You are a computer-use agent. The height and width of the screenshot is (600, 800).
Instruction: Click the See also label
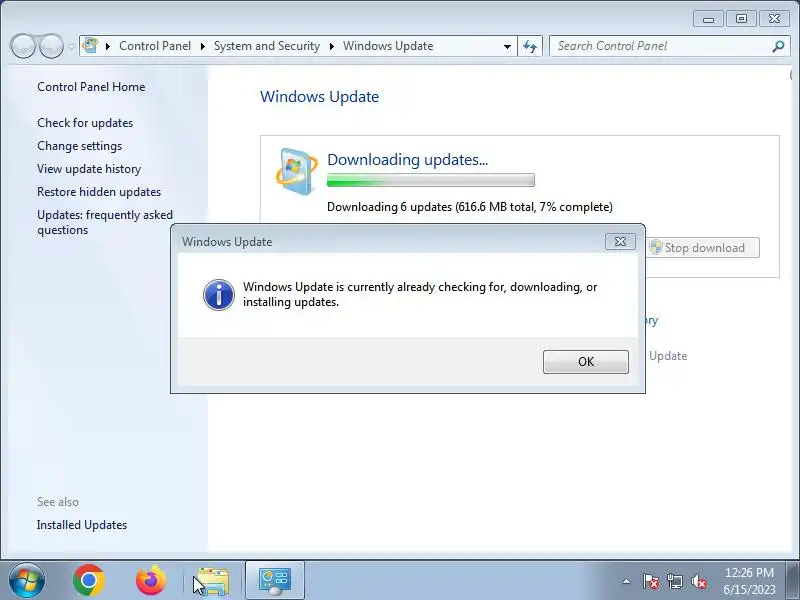pyautogui.click(x=58, y=502)
